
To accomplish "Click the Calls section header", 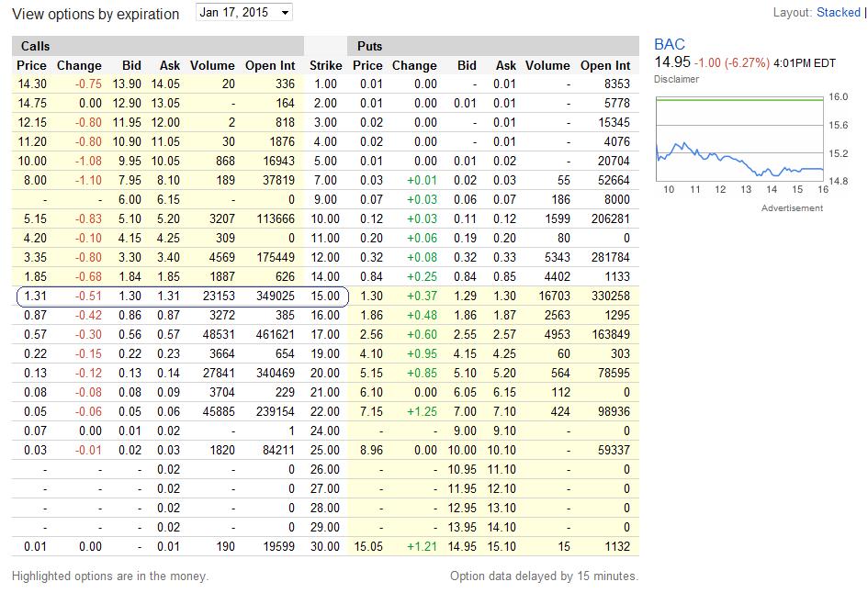I will [36, 46].
